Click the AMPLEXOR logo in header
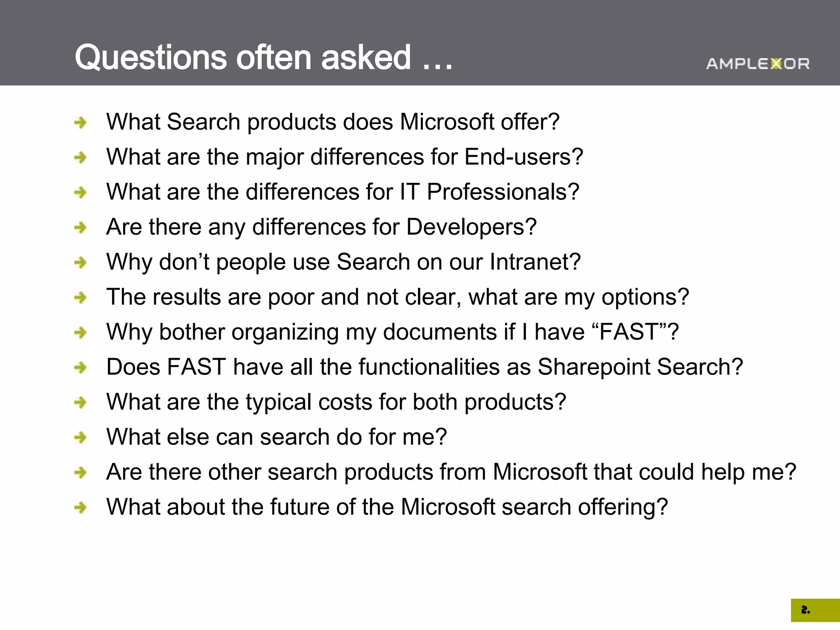This screenshot has height=630, width=840. point(758,64)
